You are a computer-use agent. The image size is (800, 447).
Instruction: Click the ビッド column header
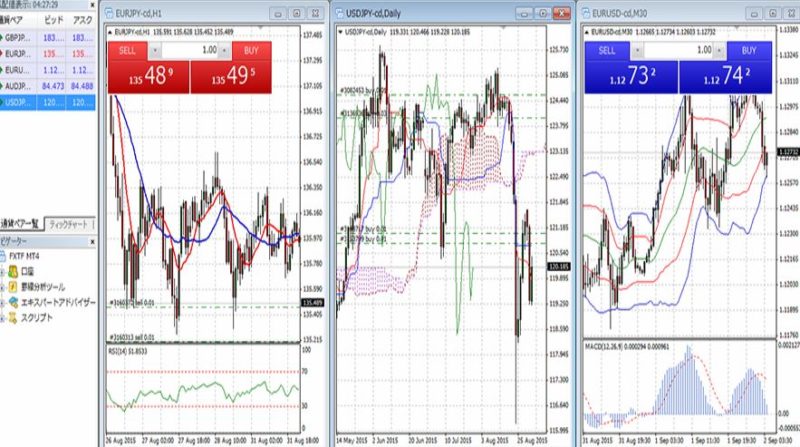point(53,20)
